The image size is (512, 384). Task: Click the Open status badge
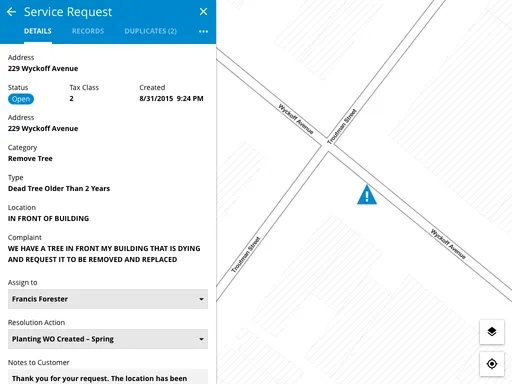pos(21,99)
